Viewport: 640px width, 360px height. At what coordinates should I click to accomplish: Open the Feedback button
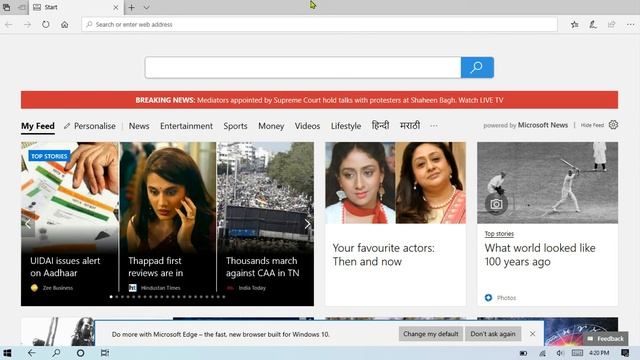[x=606, y=339]
